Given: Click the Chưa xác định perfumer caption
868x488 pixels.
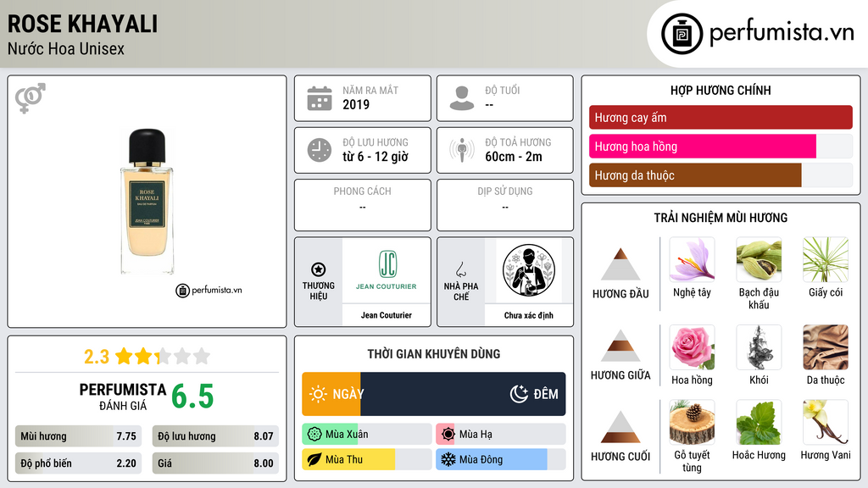Looking at the screenshot, I should [529, 315].
